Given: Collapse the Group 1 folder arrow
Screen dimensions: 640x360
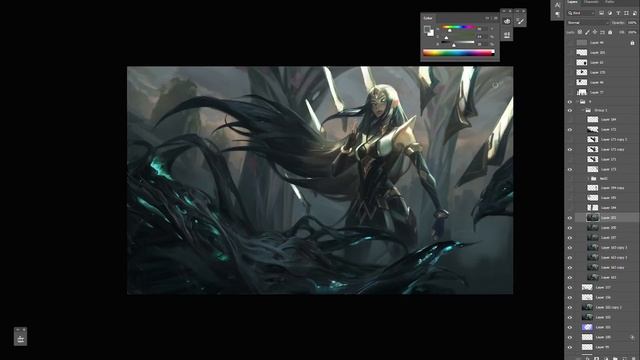Looking at the screenshot, I should [583, 110].
